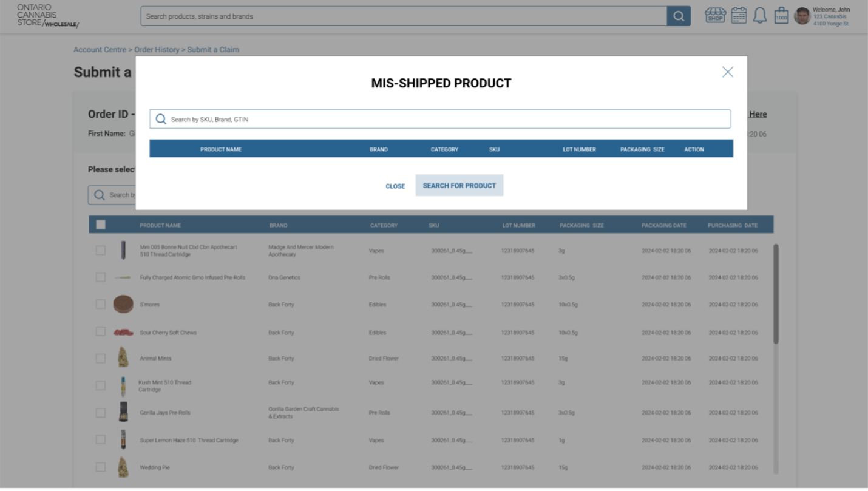The image size is (868, 491).
Task: Click the Search by SKU, Brand, GTIN field
Action: [x=440, y=119]
